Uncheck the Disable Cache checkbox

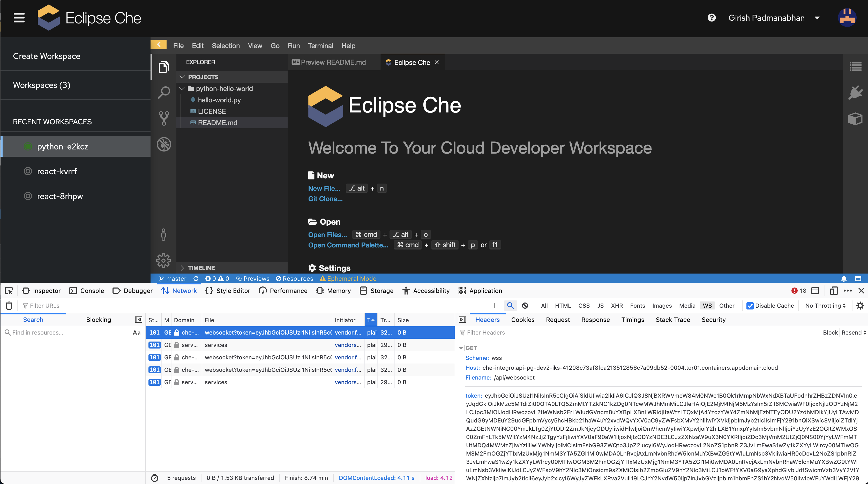[750, 306]
